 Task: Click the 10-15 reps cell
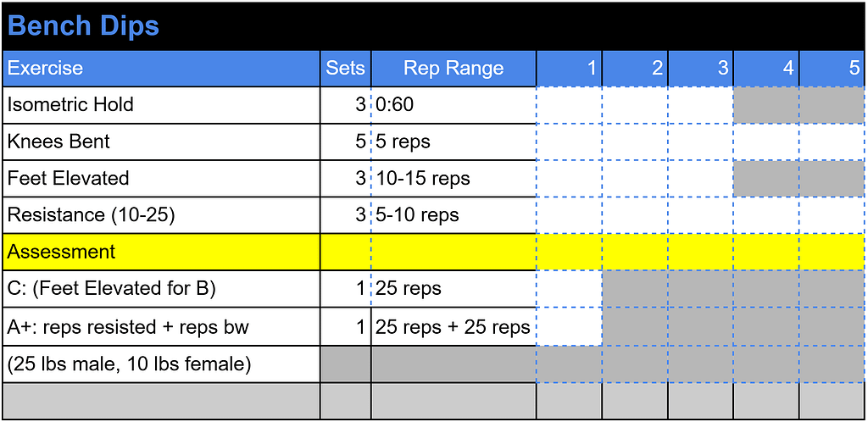point(453,178)
